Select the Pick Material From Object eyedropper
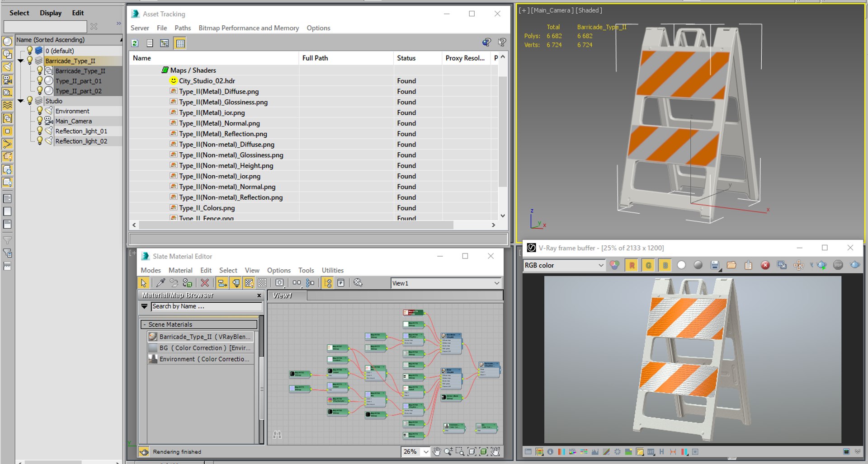The height and width of the screenshot is (464, 868). tap(160, 283)
